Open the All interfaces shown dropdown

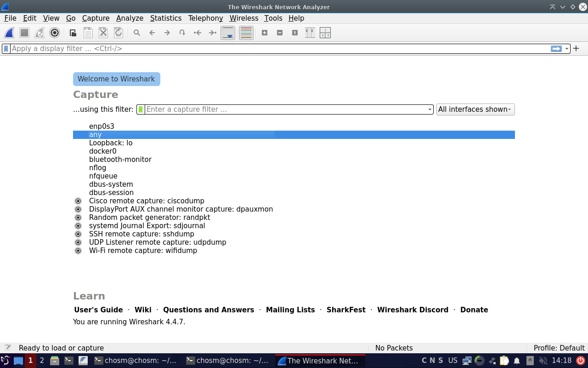475,109
